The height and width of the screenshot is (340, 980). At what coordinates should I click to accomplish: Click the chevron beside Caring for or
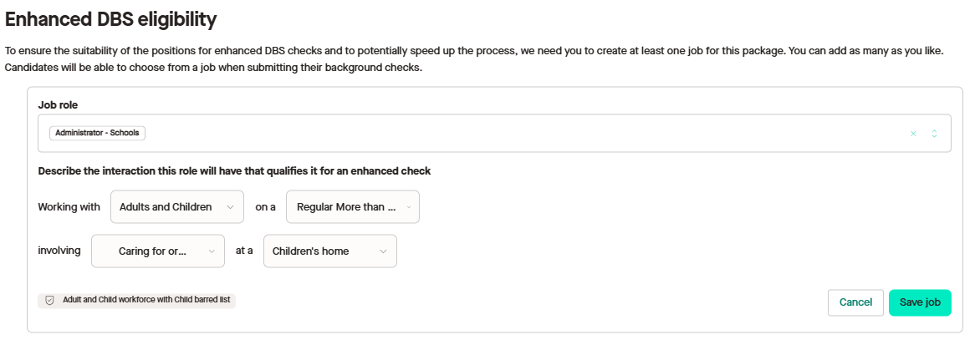pyautogui.click(x=212, y=251)
